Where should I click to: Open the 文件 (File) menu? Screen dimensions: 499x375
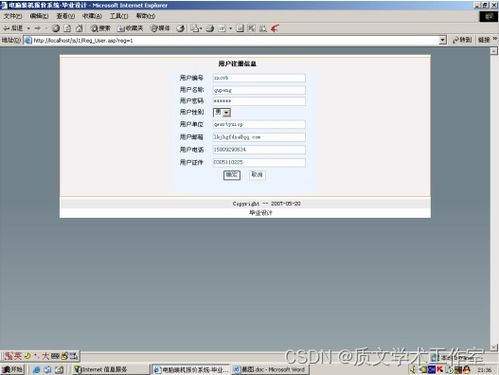13,16
